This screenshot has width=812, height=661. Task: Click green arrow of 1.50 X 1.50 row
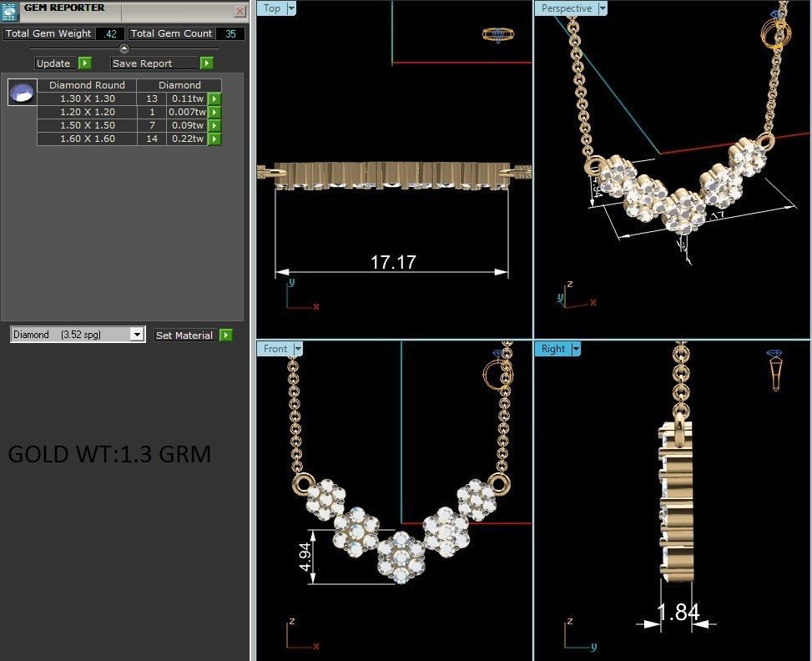[x=214, y=125]
